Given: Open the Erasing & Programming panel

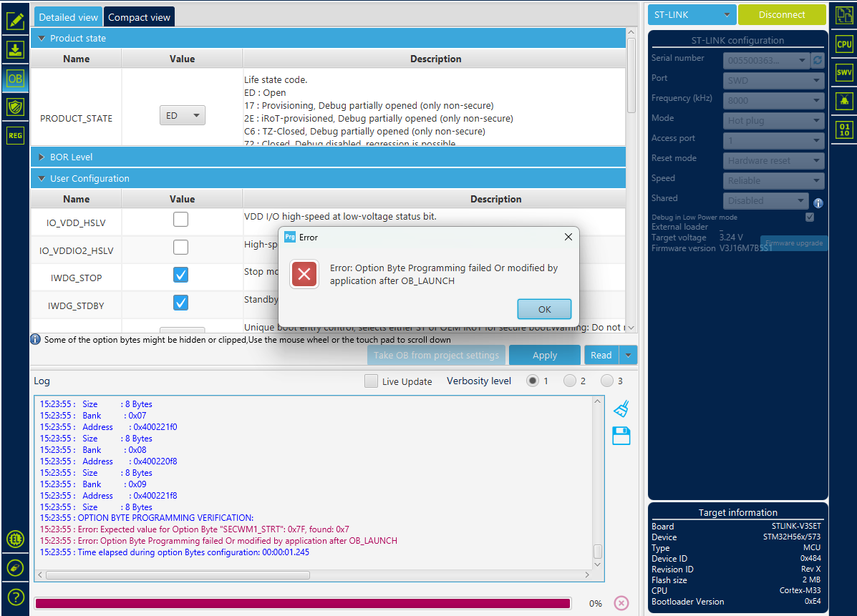Looking at the screenshot, I should tap(15, 49).
